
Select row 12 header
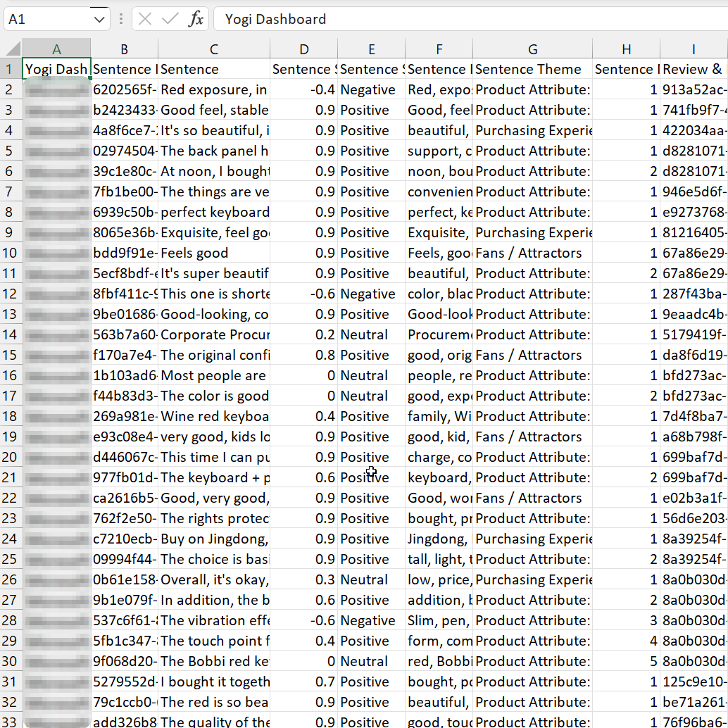pos(11,294)
